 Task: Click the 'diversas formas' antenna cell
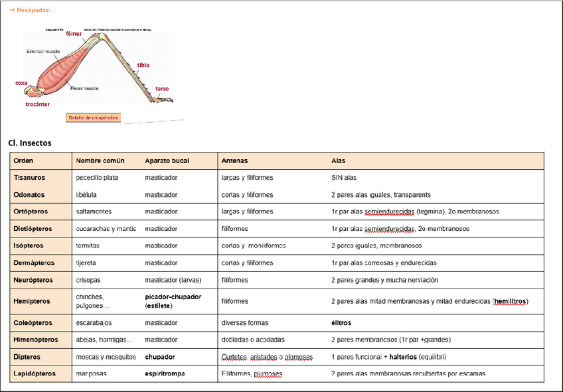tap(245, 323)
